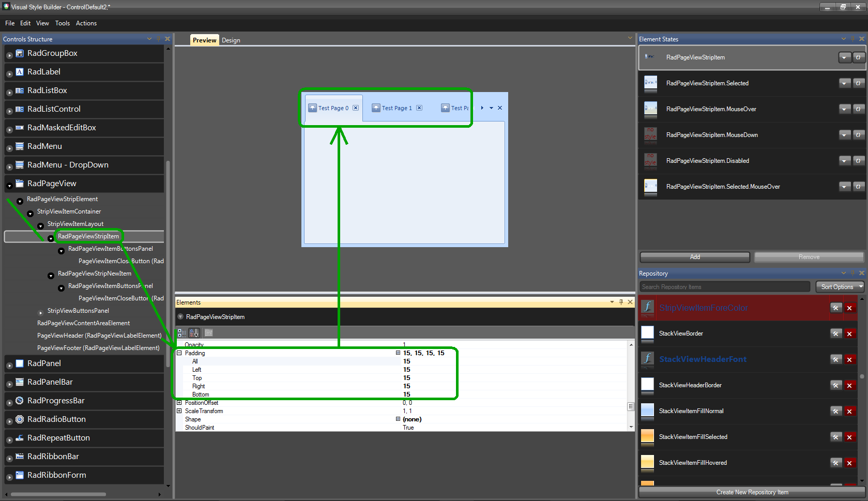
Task: Click the RadProgressBar control icon
Action: pos(20,401)
